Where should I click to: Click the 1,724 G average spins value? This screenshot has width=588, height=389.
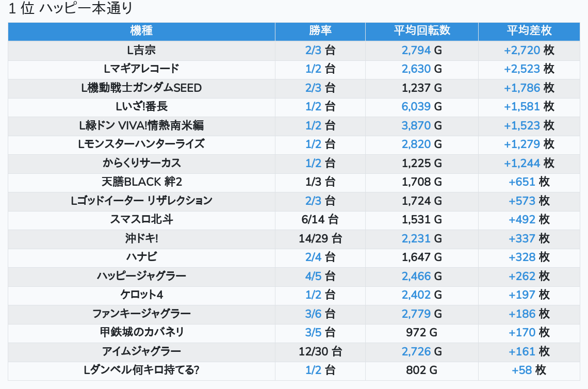click(x=421, y=201)
